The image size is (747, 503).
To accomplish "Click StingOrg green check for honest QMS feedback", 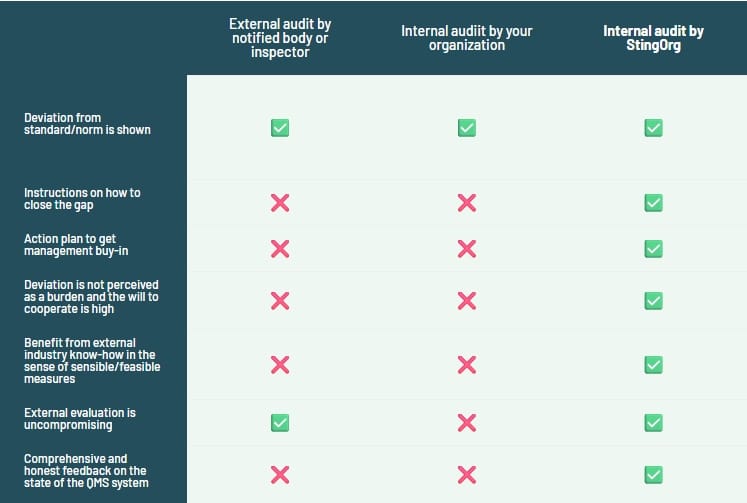I will coord(653,474).
